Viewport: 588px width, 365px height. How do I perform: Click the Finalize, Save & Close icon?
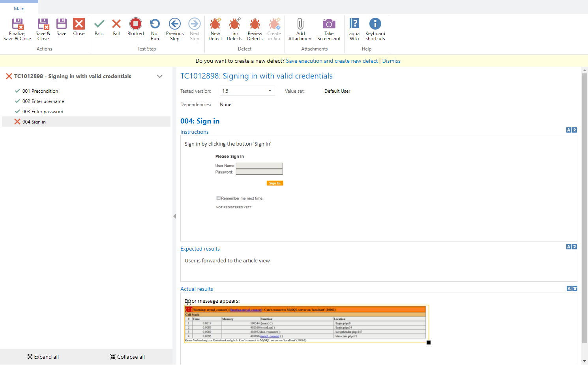17,24
